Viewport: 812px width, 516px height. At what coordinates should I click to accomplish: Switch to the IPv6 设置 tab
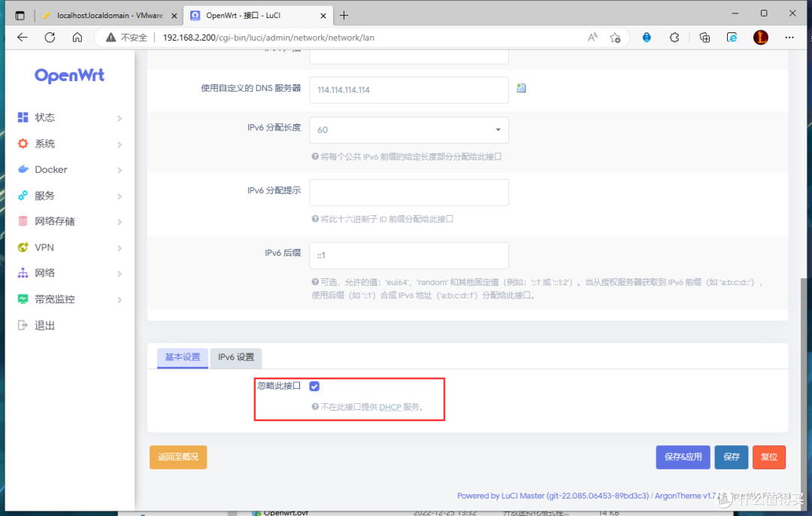click(x=235, y=358)
